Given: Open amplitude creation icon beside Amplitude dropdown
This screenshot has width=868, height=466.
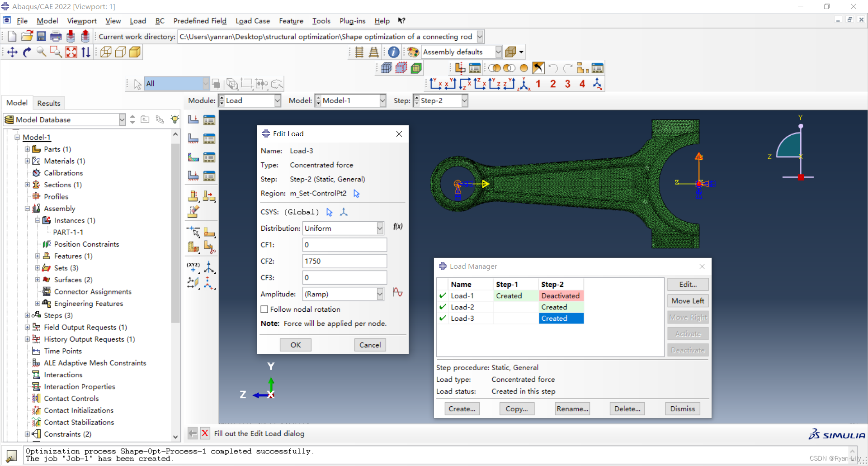Looking at the screenshot, I should click(398, 293).
